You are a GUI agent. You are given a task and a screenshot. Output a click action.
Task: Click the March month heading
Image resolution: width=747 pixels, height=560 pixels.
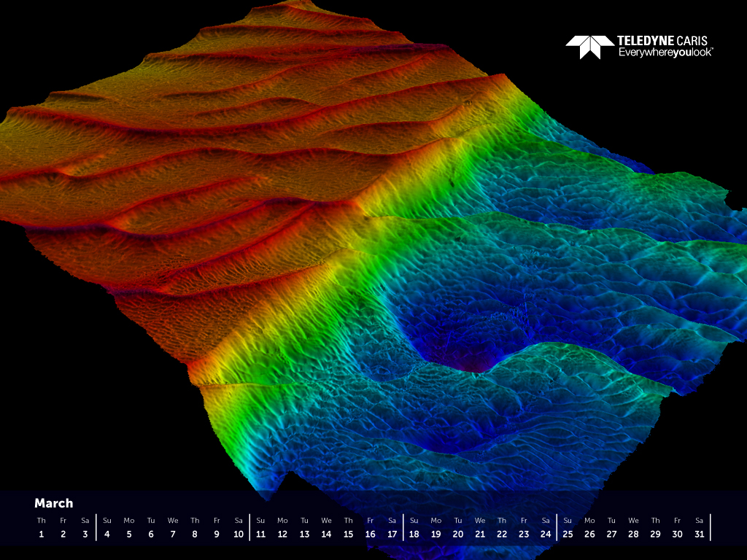click(x=54, y=503)
